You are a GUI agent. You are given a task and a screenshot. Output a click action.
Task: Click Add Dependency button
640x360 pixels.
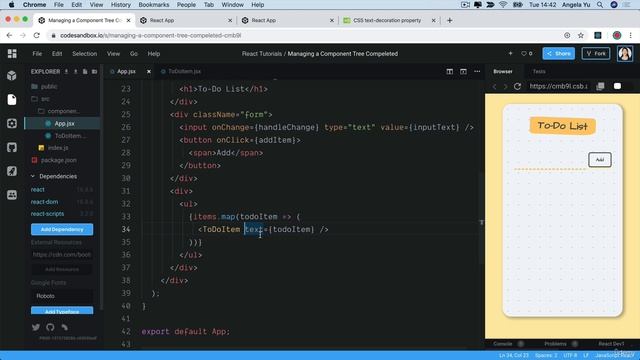[62, 229]
